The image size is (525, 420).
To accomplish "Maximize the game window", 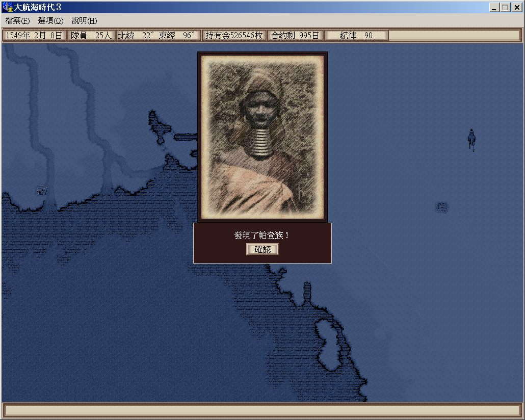I will tap(505, 7).
